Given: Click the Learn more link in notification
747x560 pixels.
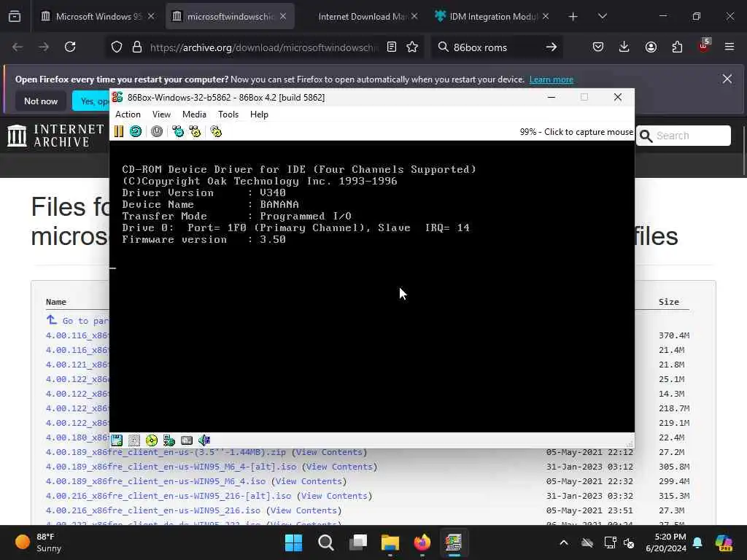Looking at the screenshot, I should 551,79.
